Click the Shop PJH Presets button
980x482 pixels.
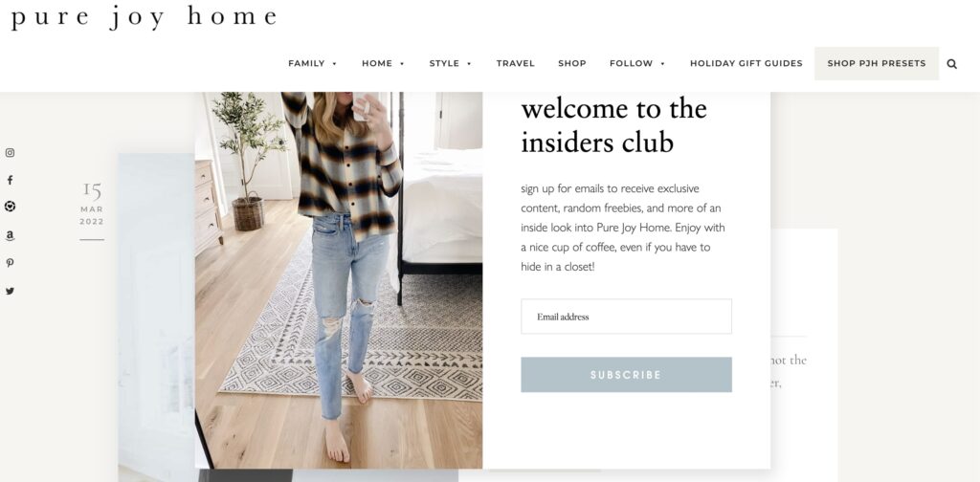click(877, 63)
